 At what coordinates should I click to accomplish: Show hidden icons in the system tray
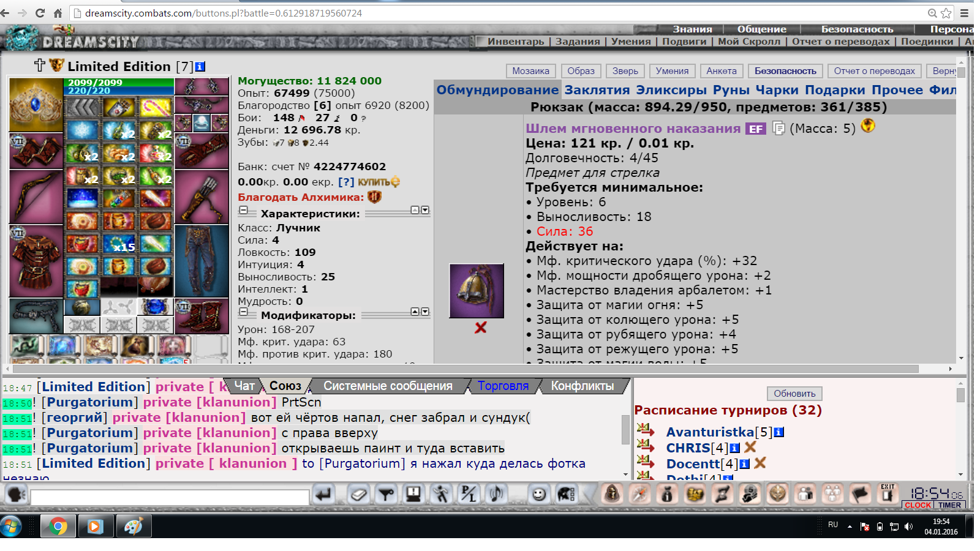coord(850,527)
